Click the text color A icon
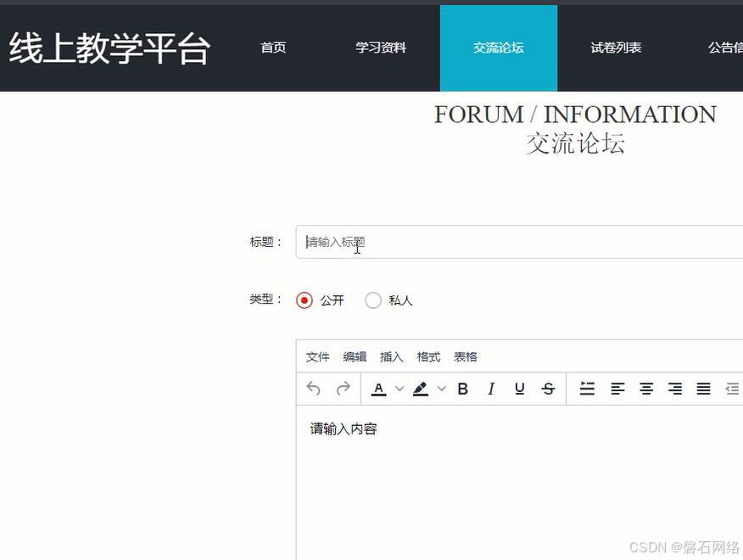Viewport: 743px width, 560px height. point(378,389)
